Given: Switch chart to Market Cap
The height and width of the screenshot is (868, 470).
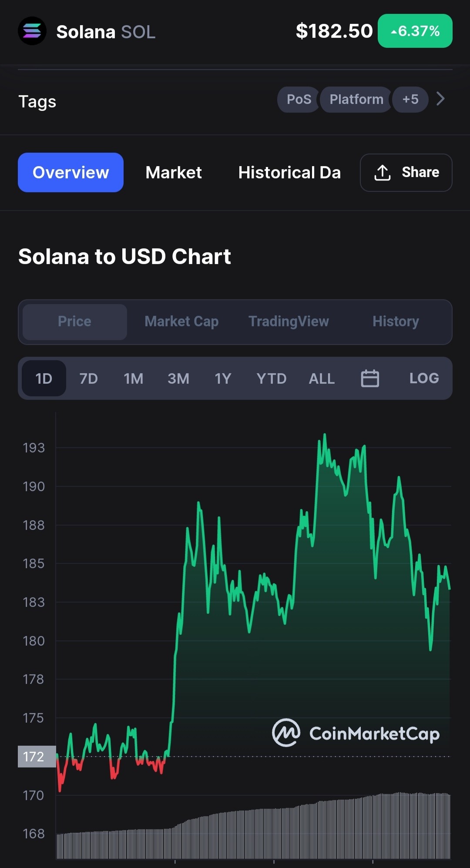Looking at the screenshot, I should (x=181, y=322).
